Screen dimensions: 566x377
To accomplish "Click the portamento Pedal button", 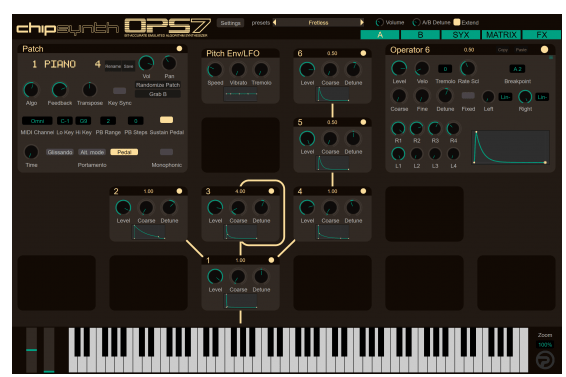I will [124, 152].
